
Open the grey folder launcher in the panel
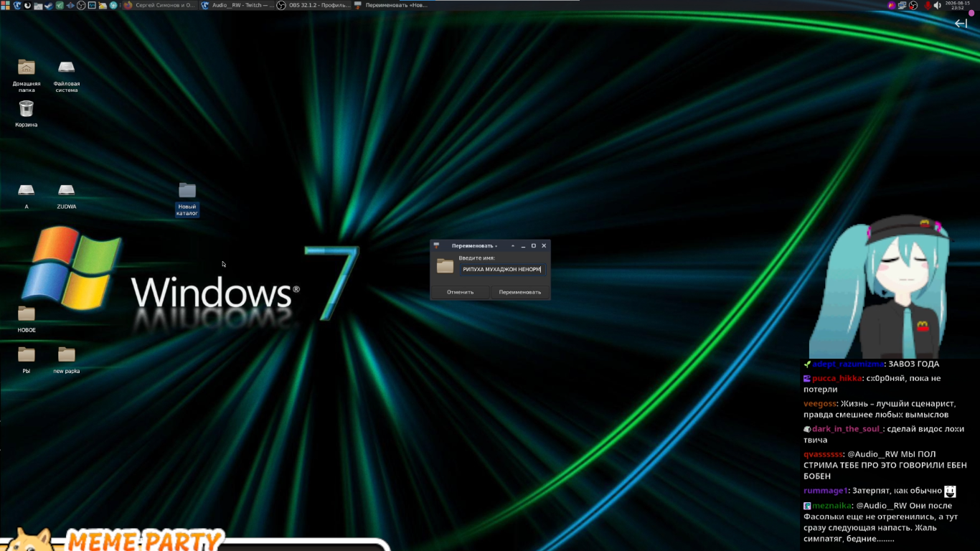(38, 5)
